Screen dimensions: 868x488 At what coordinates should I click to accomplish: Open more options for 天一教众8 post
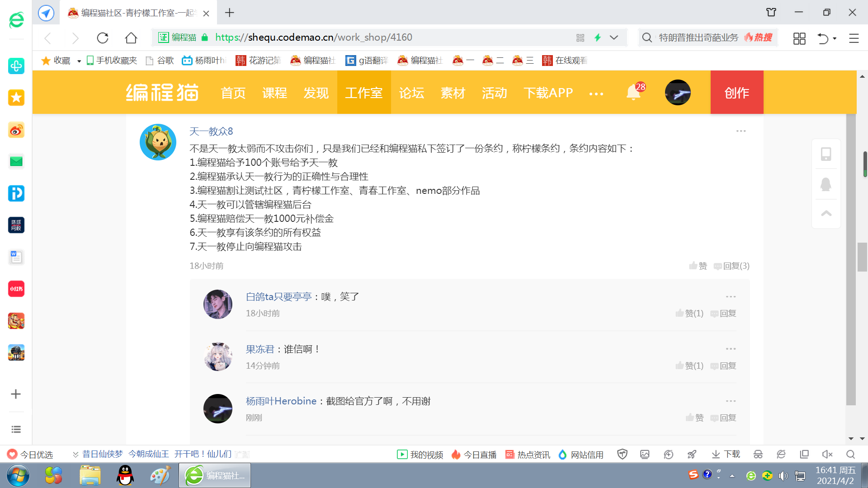click(741, 131)
